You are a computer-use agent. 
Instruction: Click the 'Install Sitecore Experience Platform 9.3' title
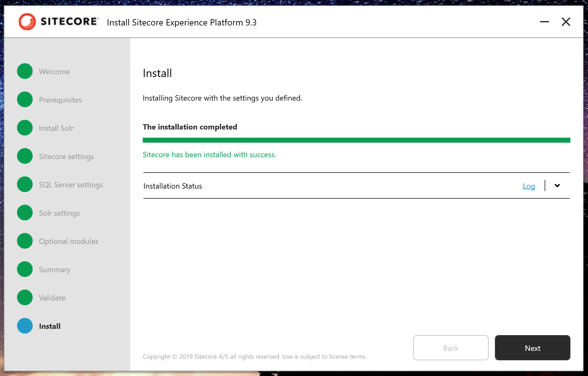click(x=182, y=23)
